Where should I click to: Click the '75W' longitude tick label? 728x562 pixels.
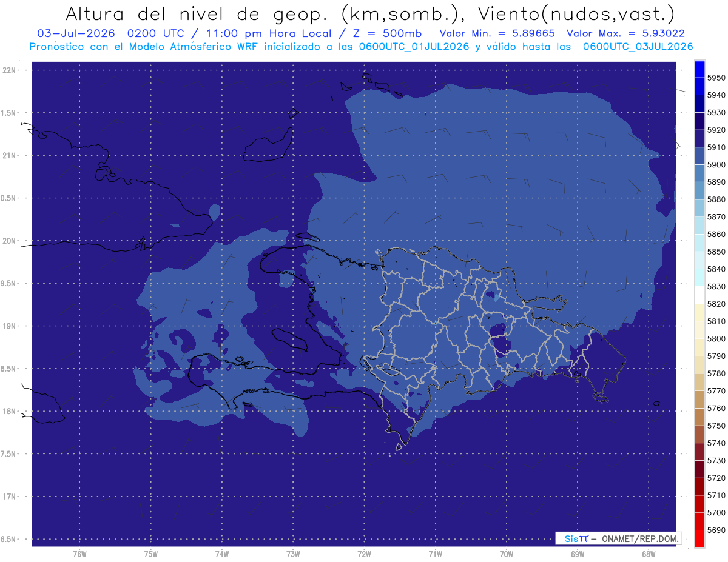click(x=150, y=554)
